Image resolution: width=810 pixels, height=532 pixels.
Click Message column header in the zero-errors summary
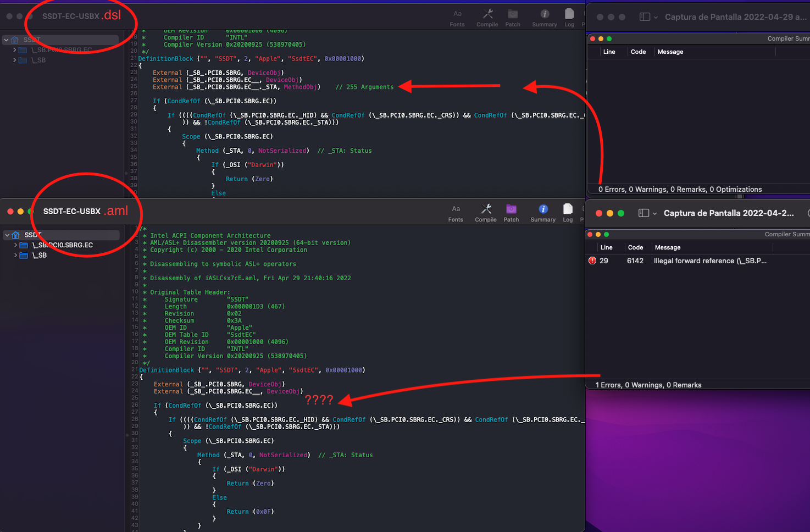(x=670, y=52)
